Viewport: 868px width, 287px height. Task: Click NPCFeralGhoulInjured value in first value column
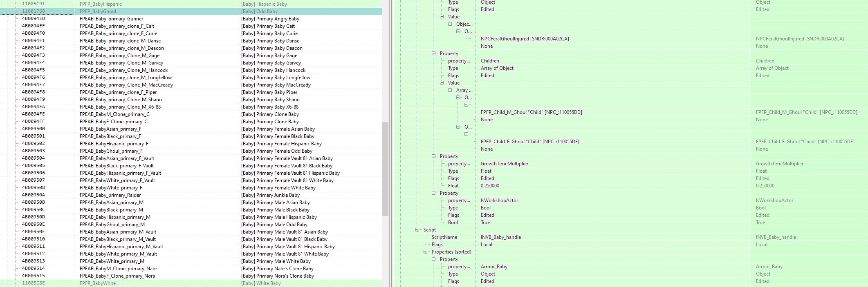click(x=525, y=39)
